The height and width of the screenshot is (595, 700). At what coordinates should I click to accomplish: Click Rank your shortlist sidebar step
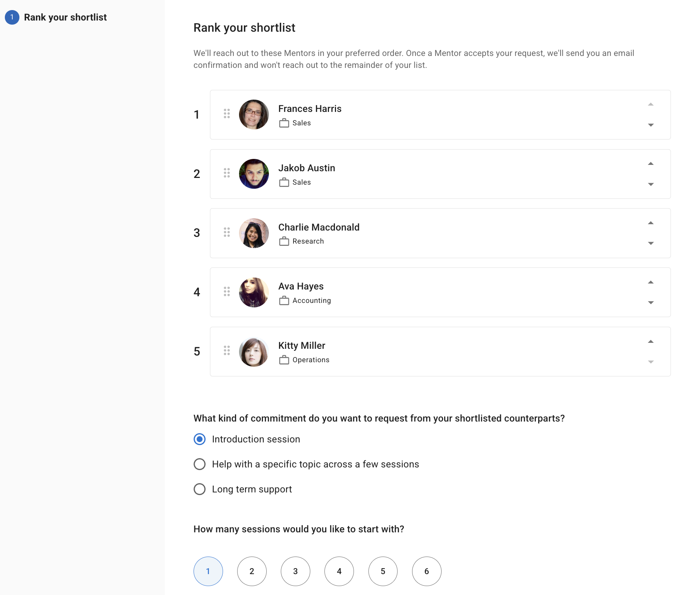point(65,18)
